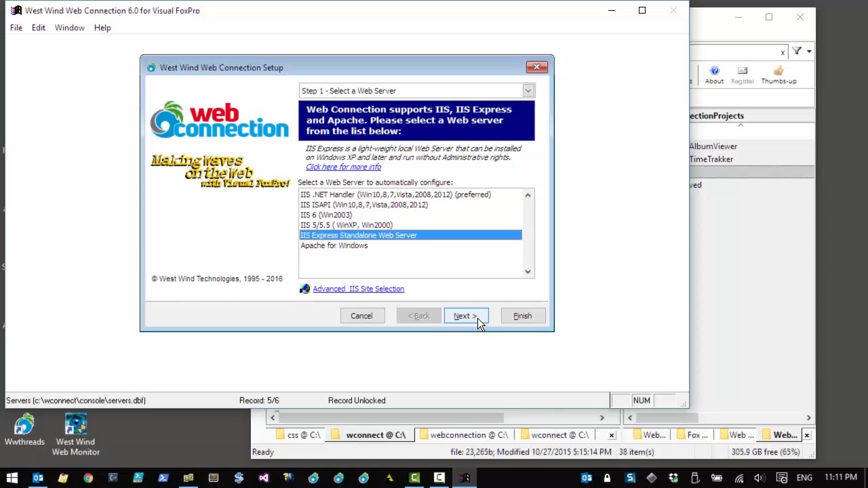This screenshot has width=868, height=488.
Task: Select IIS Express Standalone Web Server
Action: [410, 235]
